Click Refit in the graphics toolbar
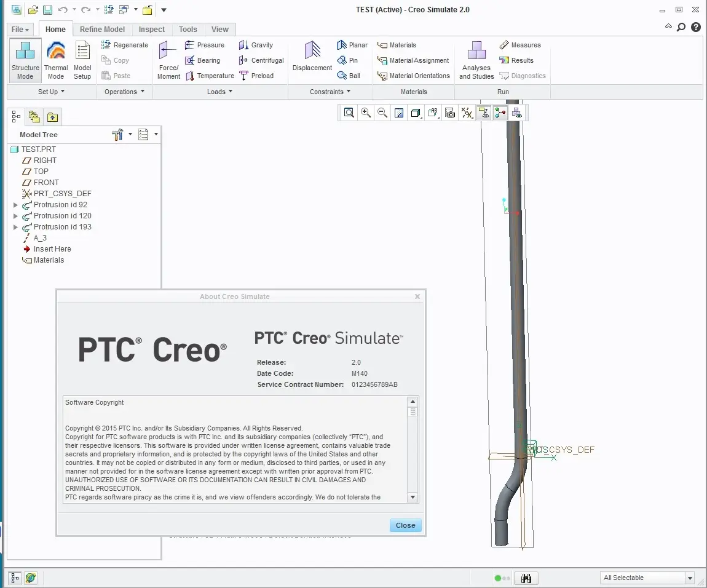Viewport: 707px width, 588px height. [x=349, y=113]
